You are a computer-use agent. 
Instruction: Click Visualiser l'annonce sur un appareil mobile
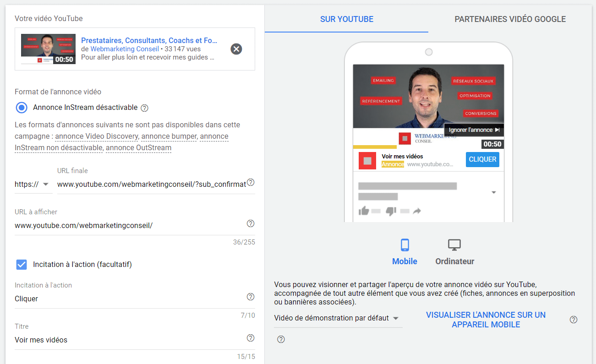coord(486,320)
